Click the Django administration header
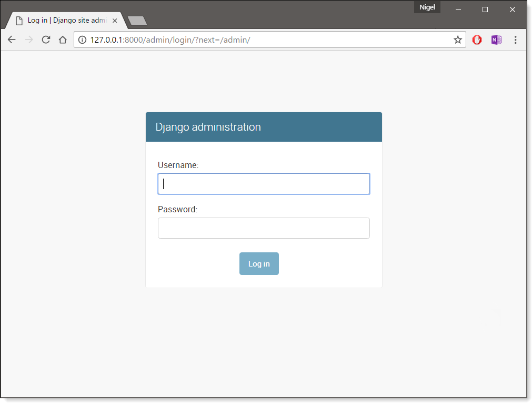 [208, 127]
